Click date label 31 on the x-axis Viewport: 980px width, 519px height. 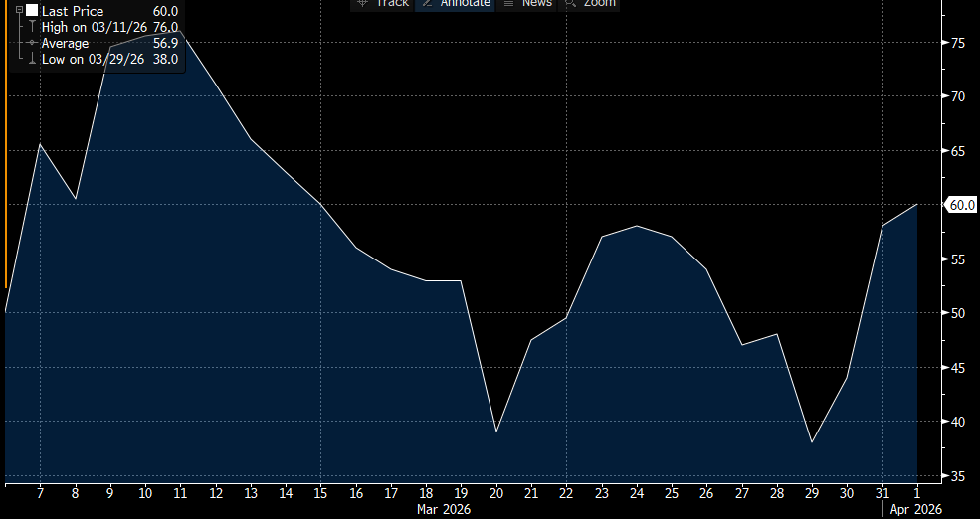(x=882, y=493)
